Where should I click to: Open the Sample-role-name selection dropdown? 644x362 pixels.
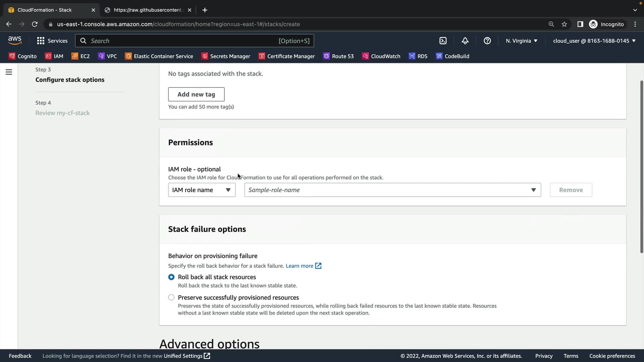pos(392,190)
